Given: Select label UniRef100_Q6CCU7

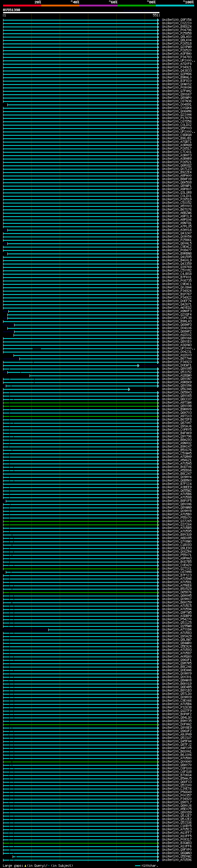Looking at the screenshot, I should (x=176, y=399).
